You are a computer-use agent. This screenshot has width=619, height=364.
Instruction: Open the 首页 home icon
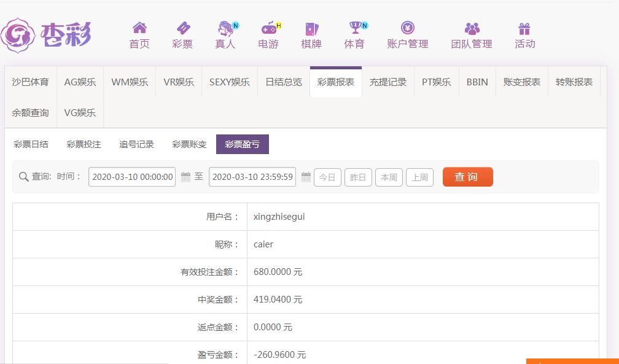coord(139,28)
